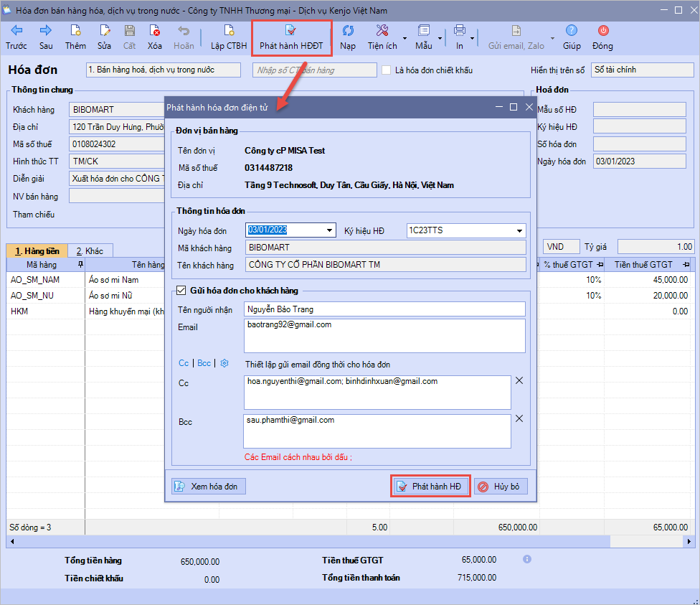Click the Xóa (delete) toolbar icon
Viewport: 700px width, 605px height.
click(154, 31)
